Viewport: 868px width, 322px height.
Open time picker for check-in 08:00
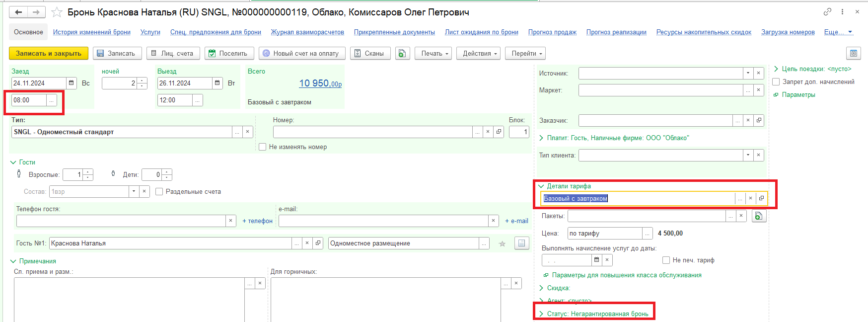(x=51, y=100)
